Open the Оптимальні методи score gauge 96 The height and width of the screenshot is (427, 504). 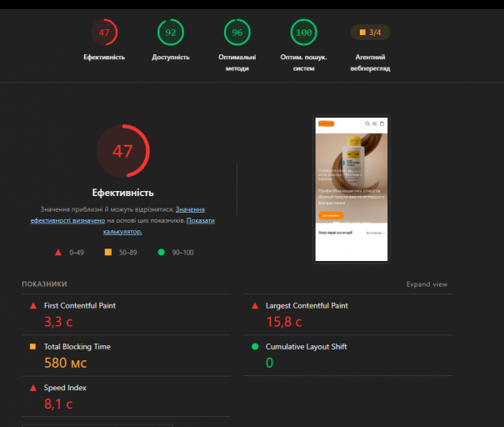pos(237,33)
